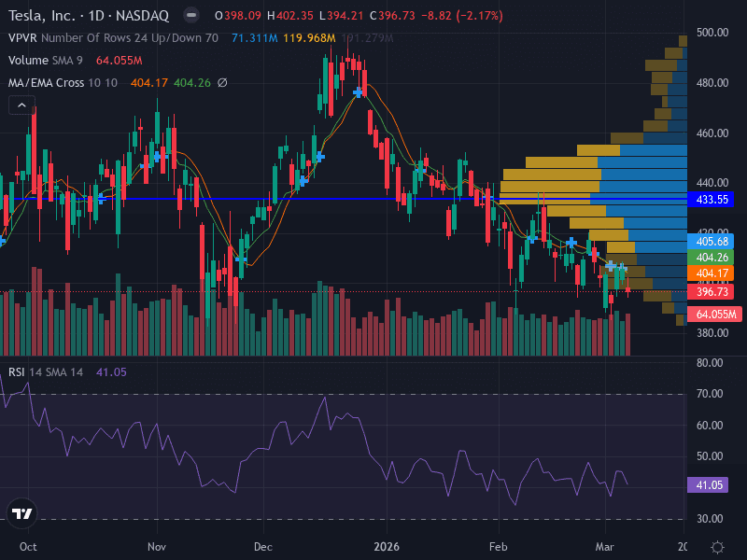
Task: Click the 404.26 green EMA price label
Action: [712, 258]
